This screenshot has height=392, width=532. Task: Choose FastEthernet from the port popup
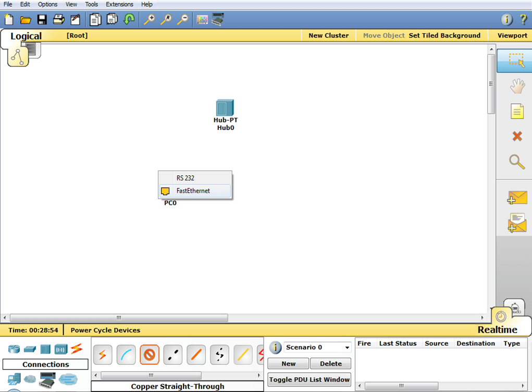pyautogui.click(x=193, y=191)
